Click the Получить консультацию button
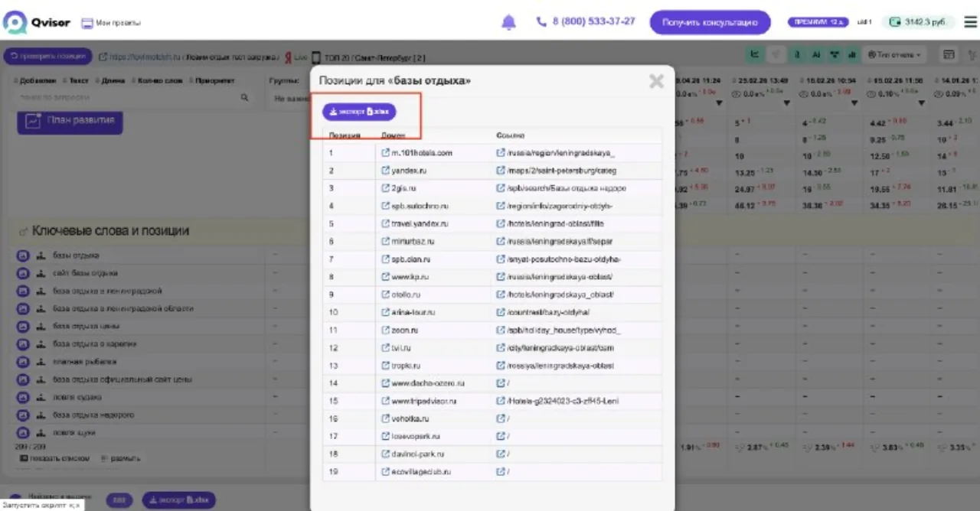Viewport: 980px width, 511px height. point(709,22)
